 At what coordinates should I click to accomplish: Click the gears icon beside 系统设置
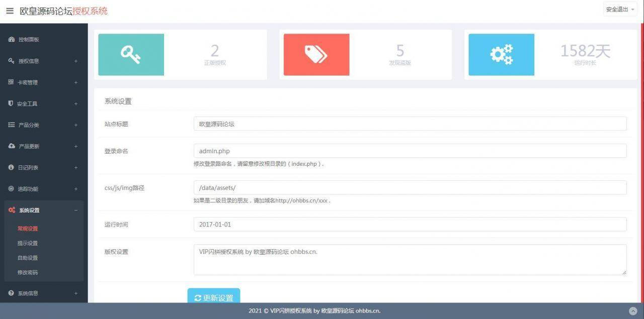[x=12, y=210]
